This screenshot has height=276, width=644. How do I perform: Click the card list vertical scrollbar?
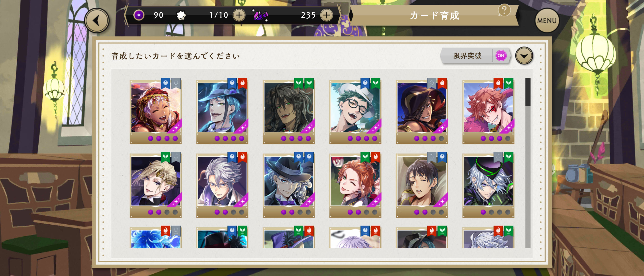tap(528, 163)
